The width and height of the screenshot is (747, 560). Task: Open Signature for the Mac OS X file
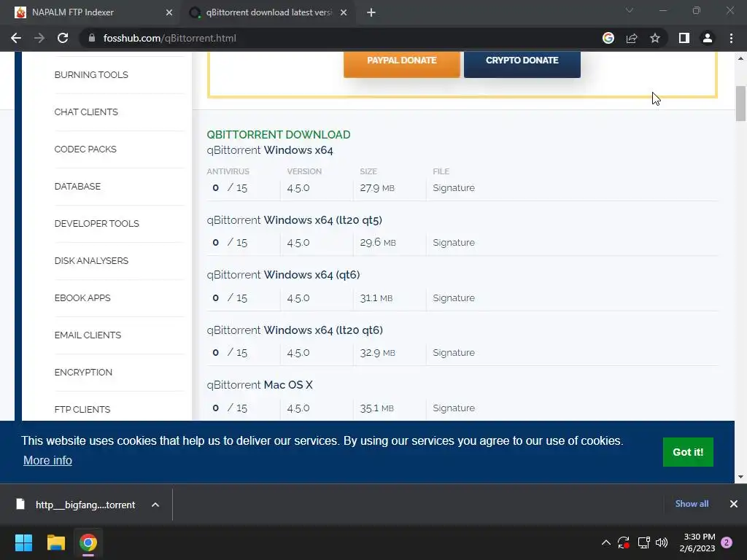coord(454,408)
